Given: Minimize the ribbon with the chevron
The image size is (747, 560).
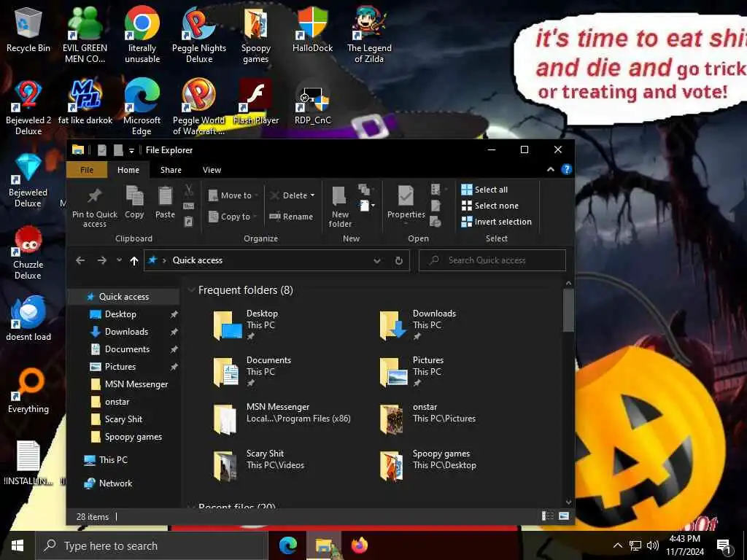Looking at the screenshot, I should (x=550, y=169).
